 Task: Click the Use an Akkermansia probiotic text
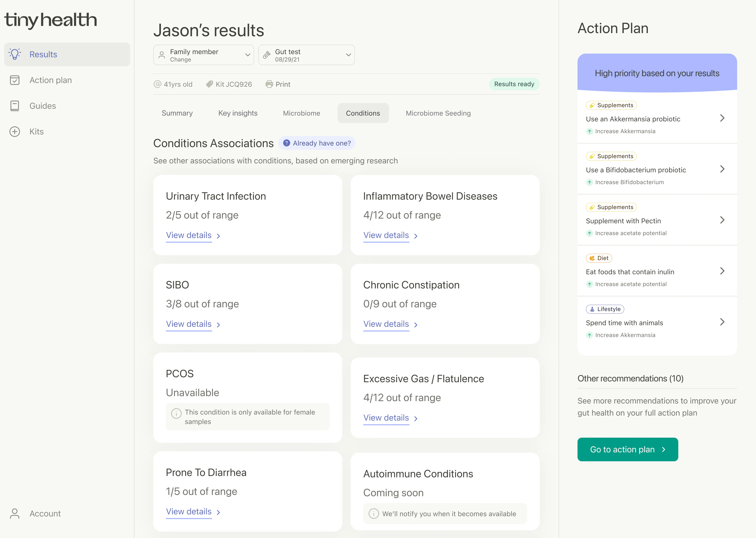click(633, 119)
